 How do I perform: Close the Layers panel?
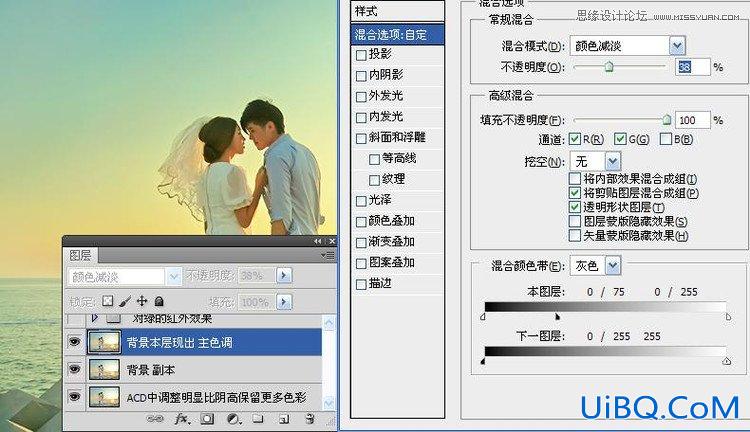point(332,241)
